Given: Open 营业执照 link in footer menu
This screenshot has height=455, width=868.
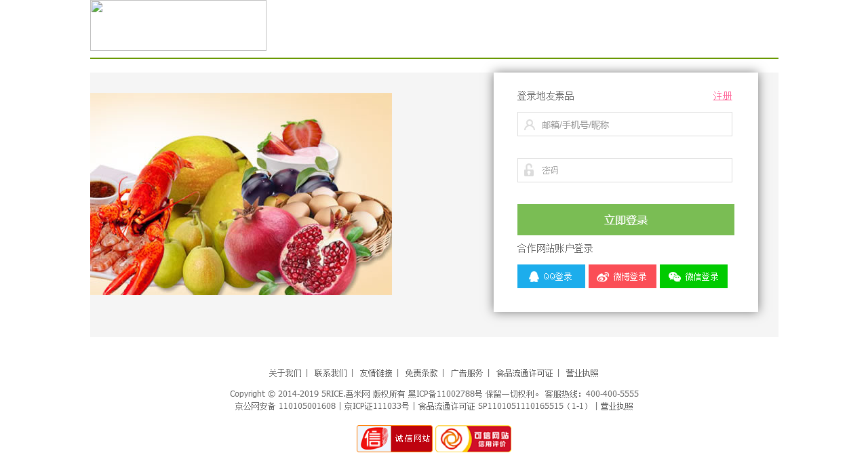Looking at the screenshot, I should [582, 373].
